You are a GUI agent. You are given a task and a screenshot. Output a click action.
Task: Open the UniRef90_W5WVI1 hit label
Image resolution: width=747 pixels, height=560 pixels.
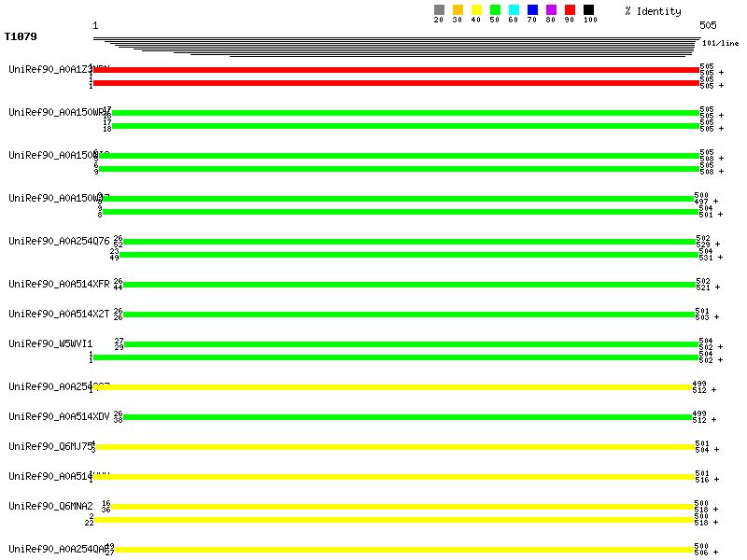click(50, 343)
